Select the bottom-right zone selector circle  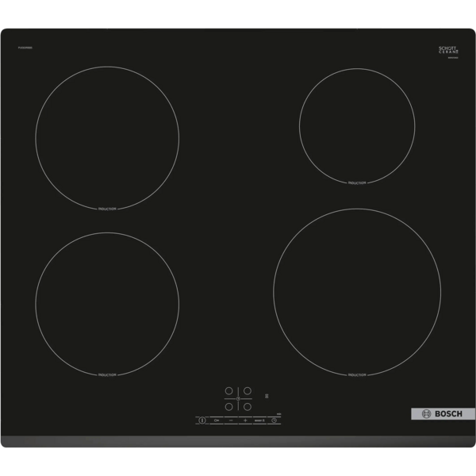247,408
